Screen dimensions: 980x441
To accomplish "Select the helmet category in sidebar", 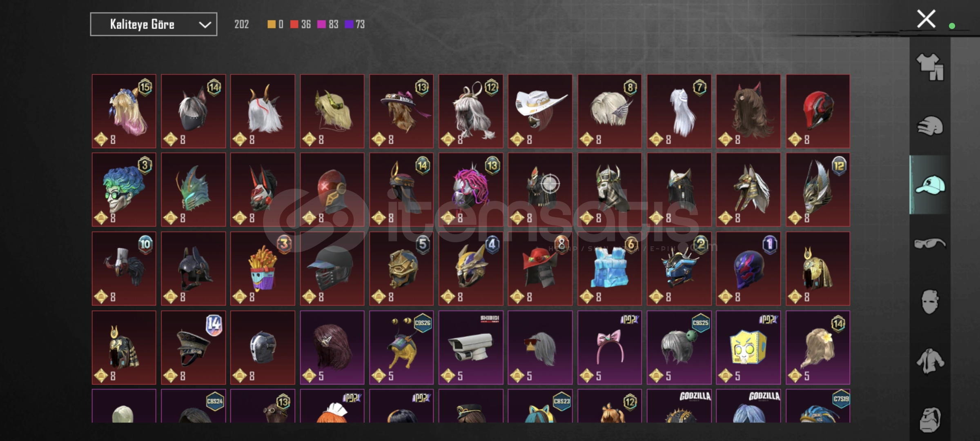I will 930,126.
